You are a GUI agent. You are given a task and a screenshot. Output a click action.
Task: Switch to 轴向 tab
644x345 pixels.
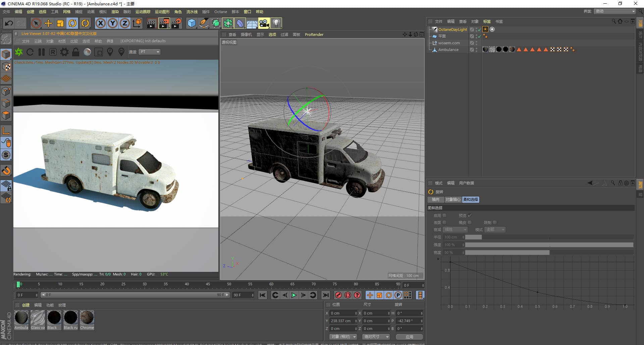[x=436, y=199]
